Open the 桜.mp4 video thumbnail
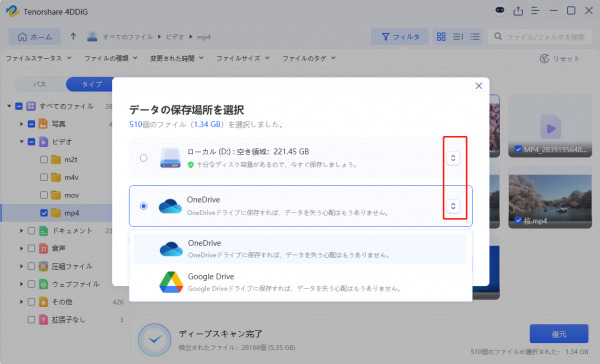Image resolution: width=600 pixels, height=364 pixels. (x=550, y=197)
